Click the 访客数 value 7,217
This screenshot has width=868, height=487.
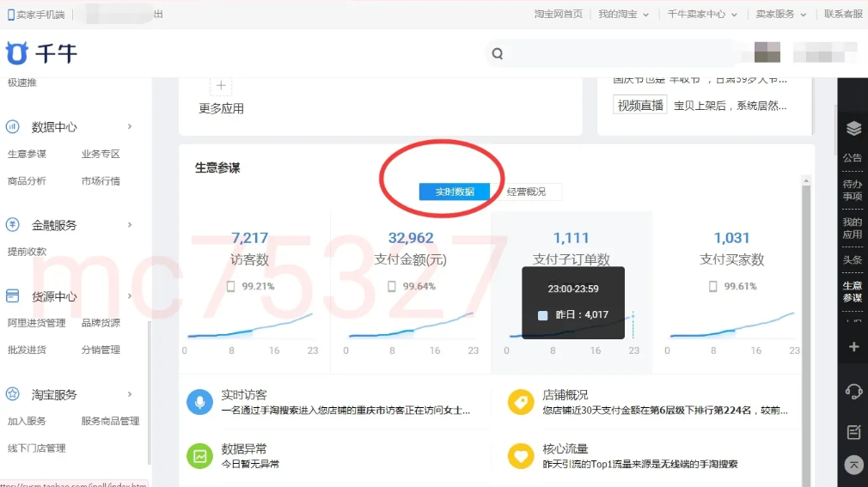(x=250, y=238)
